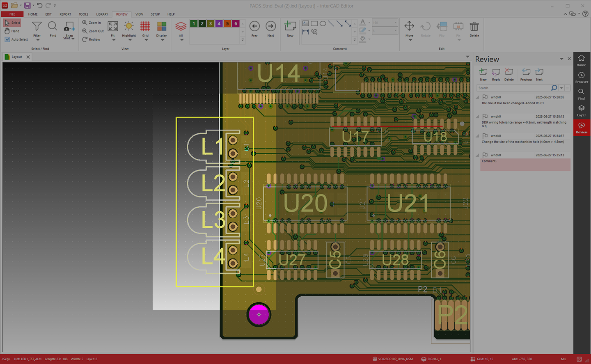Select the ellipse comment shape
This screenshot has width=591, height=364.
click(x=323, y=23)
